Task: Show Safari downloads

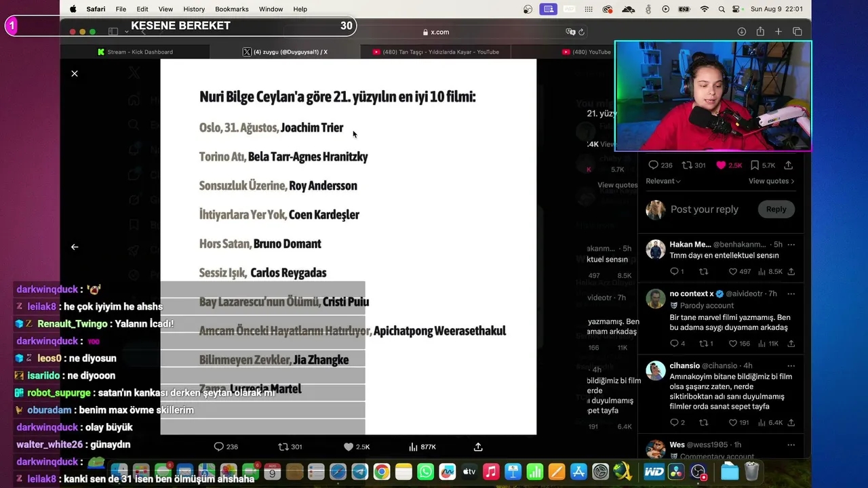Action: [742, 32]
